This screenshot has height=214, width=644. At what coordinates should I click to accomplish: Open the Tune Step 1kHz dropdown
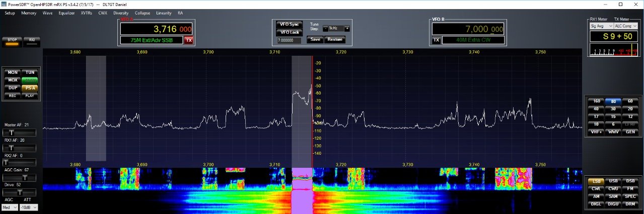click(336, 29)
